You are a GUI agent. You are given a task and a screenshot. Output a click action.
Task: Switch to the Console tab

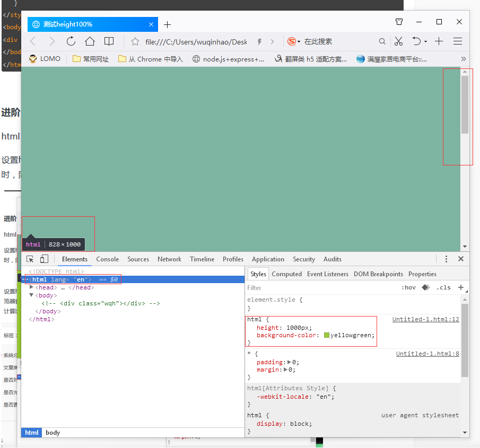coord(107,259)
